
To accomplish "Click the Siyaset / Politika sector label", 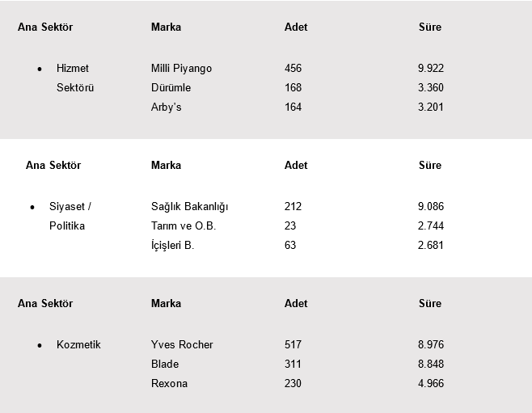I will point(70,216).
